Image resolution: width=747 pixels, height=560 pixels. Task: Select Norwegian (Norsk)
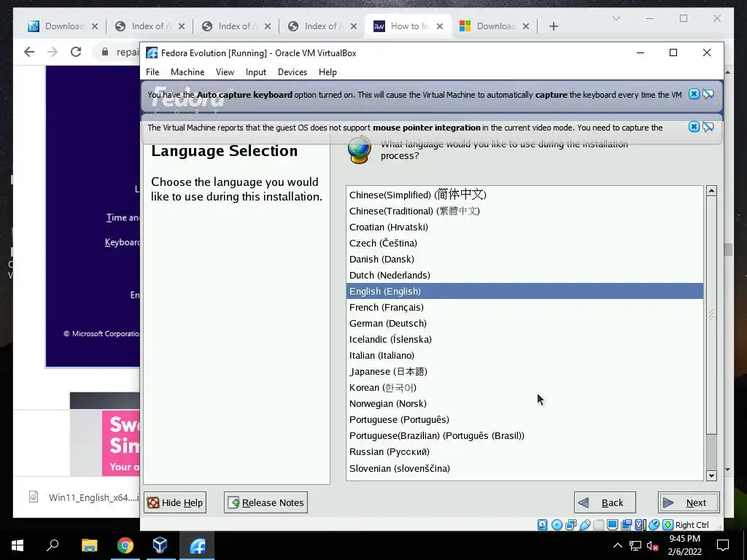pyautogui.click(x=525, y=403)
